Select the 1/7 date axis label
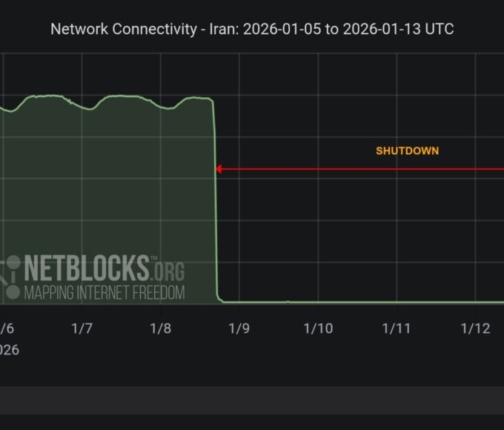The width and height of the screenshot is (504, 430). point(82,328)
